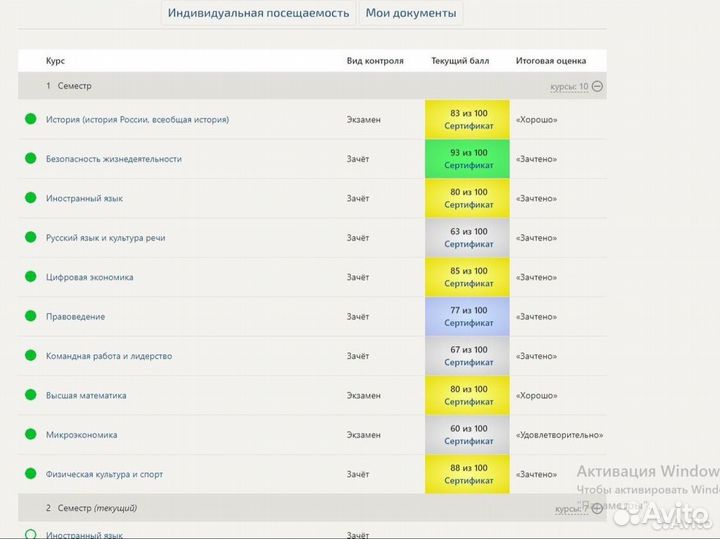
Task: Click green status dot beside Микроэкономика
Action: [30, 435]
